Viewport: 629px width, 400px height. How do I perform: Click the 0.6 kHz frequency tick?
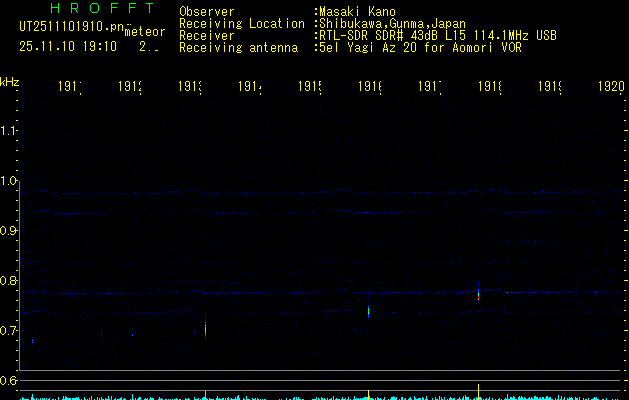tap(10, 381)
